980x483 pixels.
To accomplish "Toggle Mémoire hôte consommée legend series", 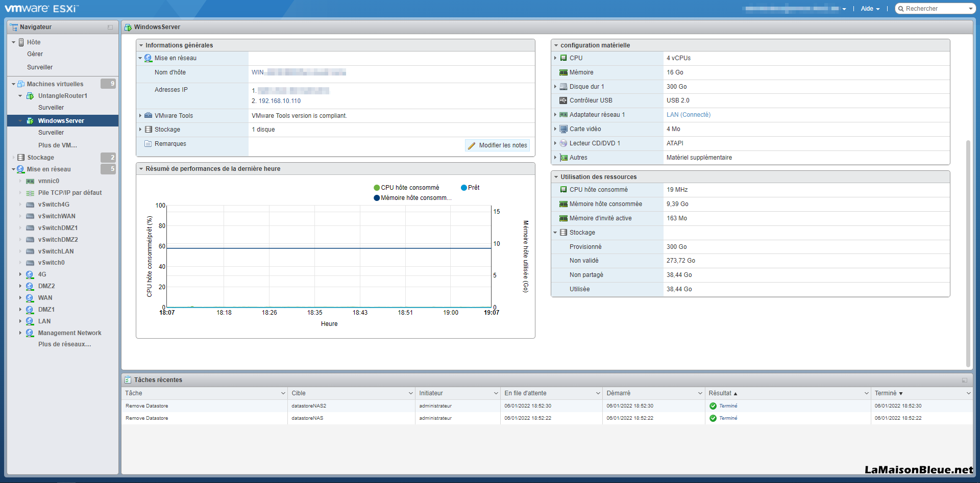I will [412, 198].
